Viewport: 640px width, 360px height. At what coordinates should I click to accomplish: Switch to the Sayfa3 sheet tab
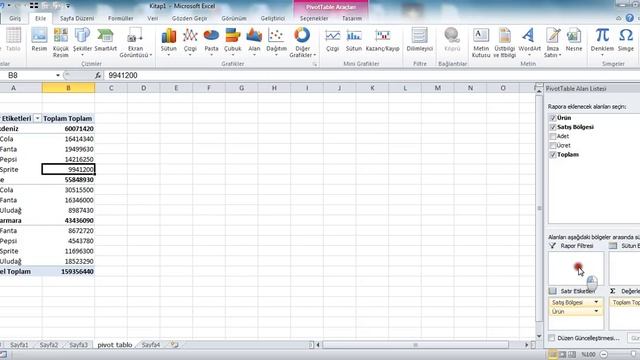coord(78,345)
